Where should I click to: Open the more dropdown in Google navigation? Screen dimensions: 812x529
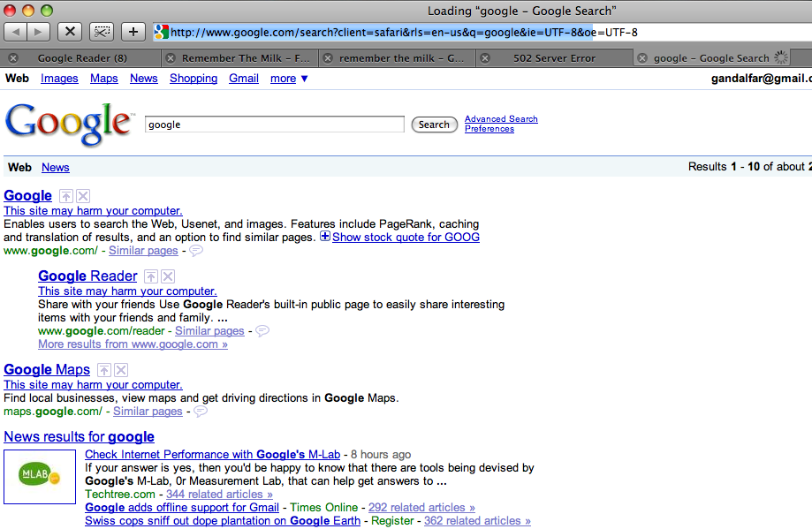click(289, 79)
